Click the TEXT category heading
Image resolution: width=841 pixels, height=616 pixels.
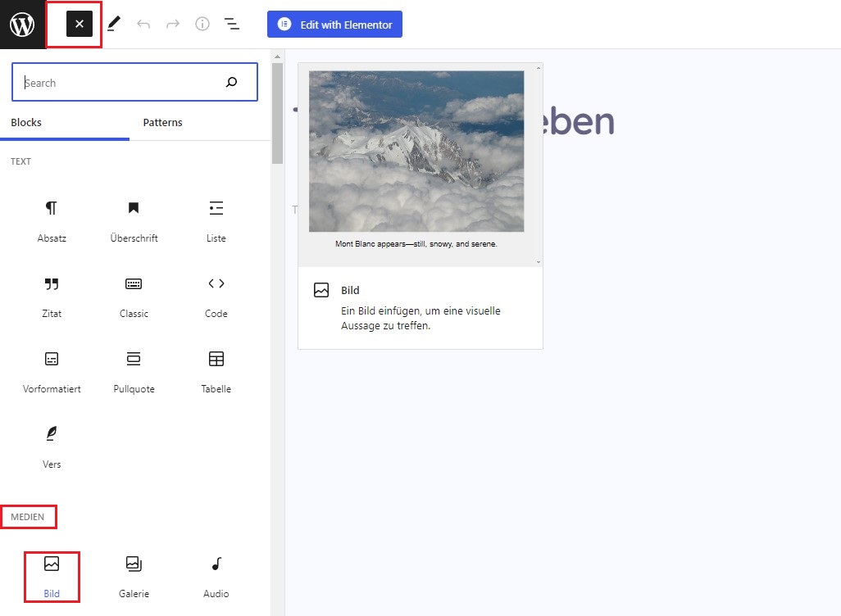[x=21, y=161]
